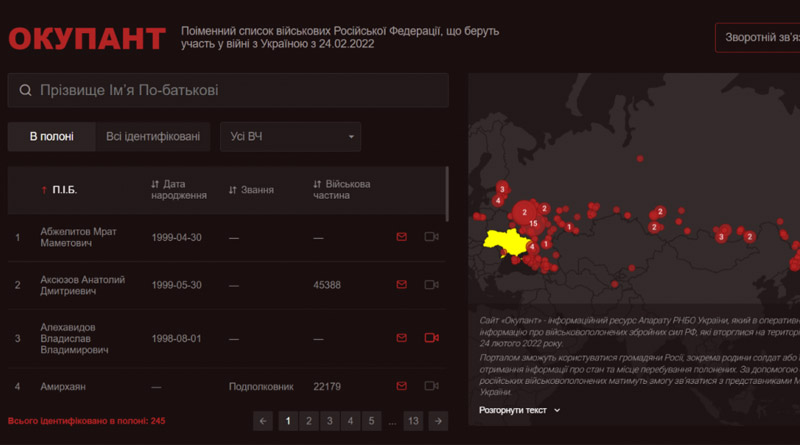Sort table by Звання column
The height and width of the screenshot is (445, 800).
pyautogui.click(x=251, y=190)
